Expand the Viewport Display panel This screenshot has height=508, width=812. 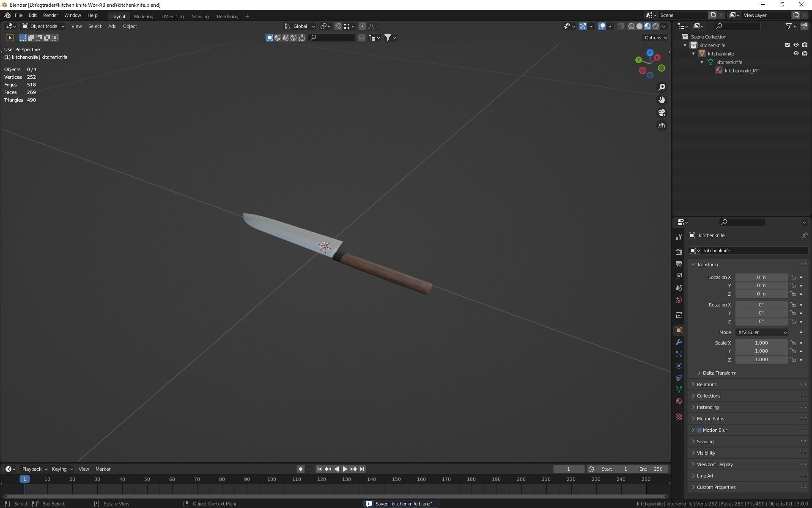point(715,464)
